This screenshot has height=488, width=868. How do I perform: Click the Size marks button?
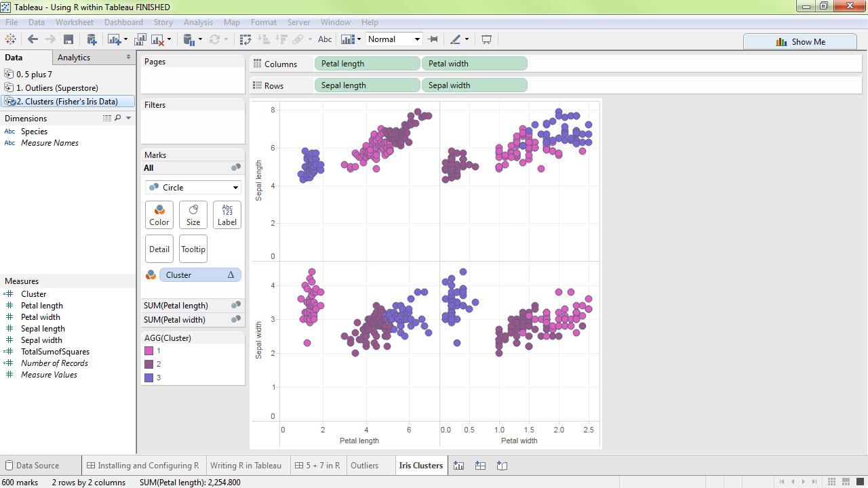tap(193, 215)
